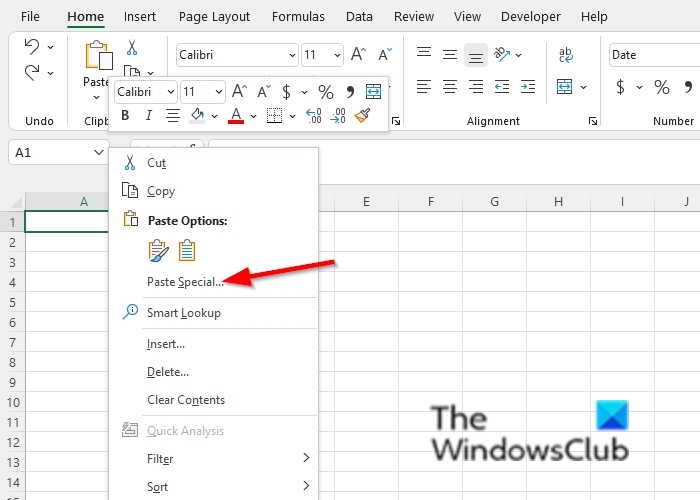This screenshot has width=700, height=500.
Task: Click the Wrap Text icon
Action: (x=566, y=55)
